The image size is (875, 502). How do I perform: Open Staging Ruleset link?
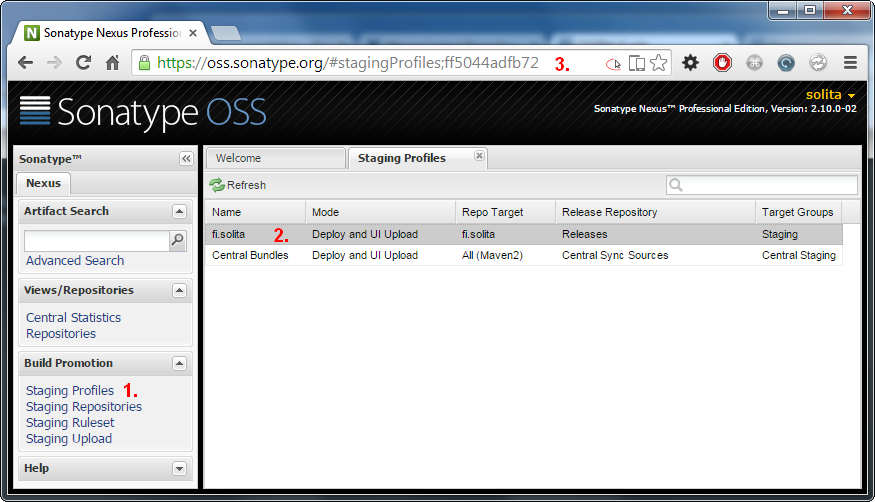[x=70, y=423]
